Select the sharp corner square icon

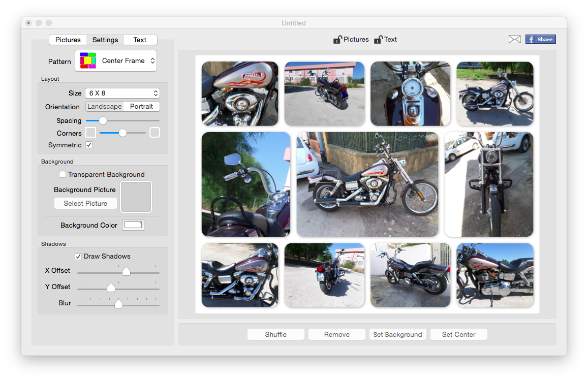[90, 133]
